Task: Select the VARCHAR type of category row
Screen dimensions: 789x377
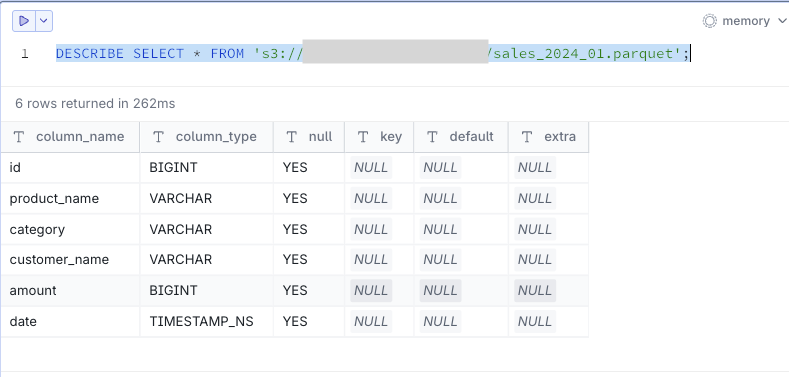Action: [x=207, y=230]
